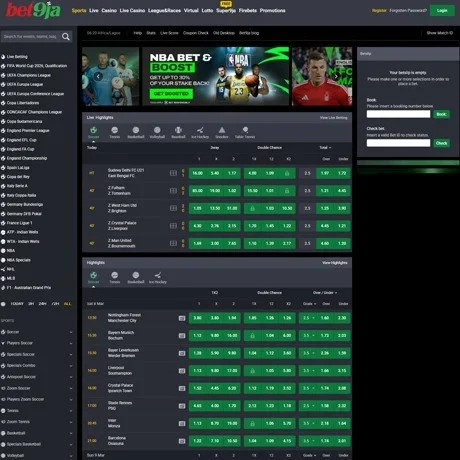Viewport: 460px width, 460px height.
Task: Open Super9ja from top navigation
Action: pyautogui.click(x=226, y=11)
